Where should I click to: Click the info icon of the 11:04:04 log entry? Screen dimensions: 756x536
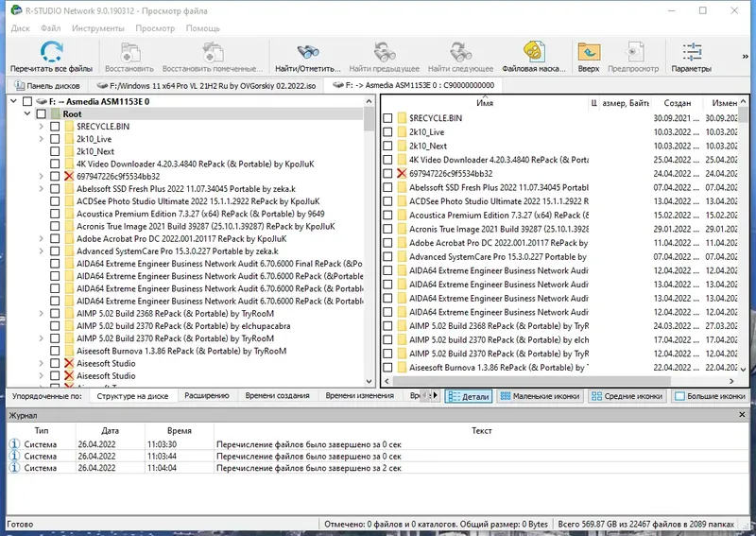point(14,468)
